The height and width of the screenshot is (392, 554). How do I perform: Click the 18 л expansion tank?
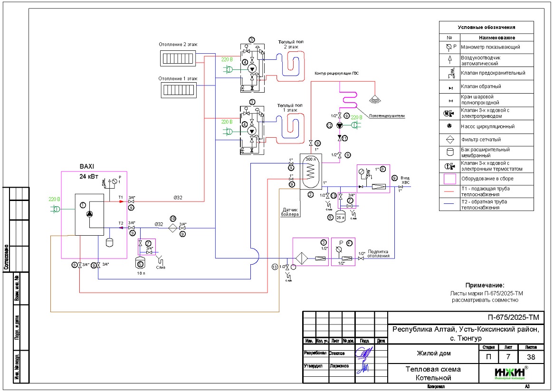(x=140, y=261)
